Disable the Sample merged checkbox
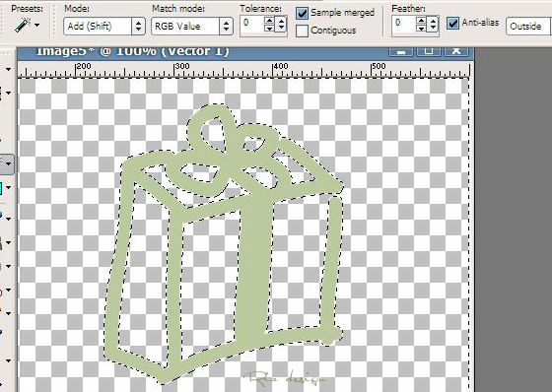The width and height of the screenshot is (552, 392). (302, 13)
